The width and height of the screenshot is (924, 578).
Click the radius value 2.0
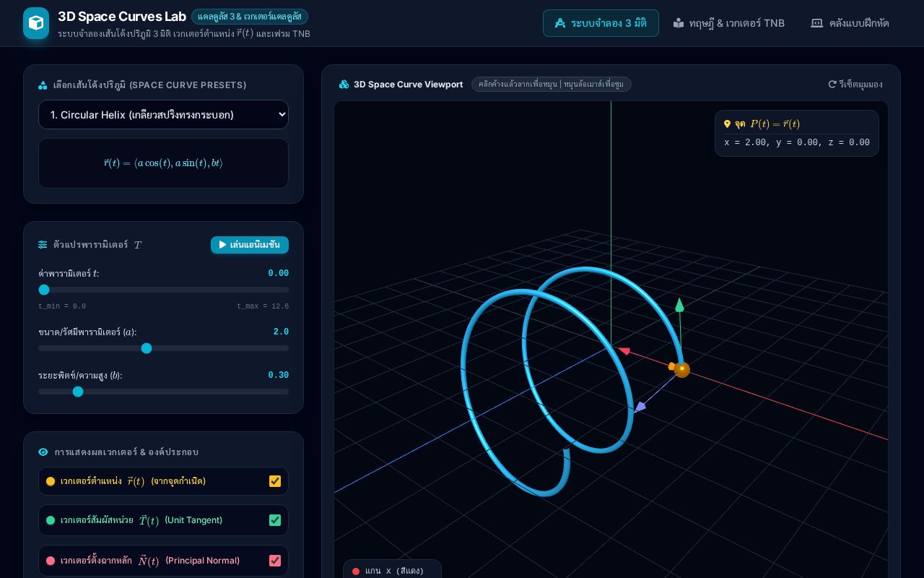point(281,332)
